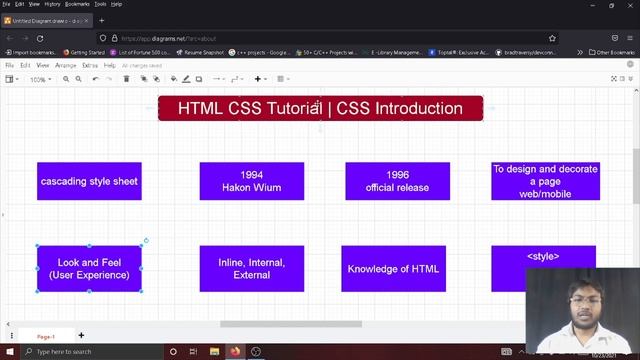Open the diagrams.net Edit menu
Viewport: 640px width, 360px height.
[25, 65]
